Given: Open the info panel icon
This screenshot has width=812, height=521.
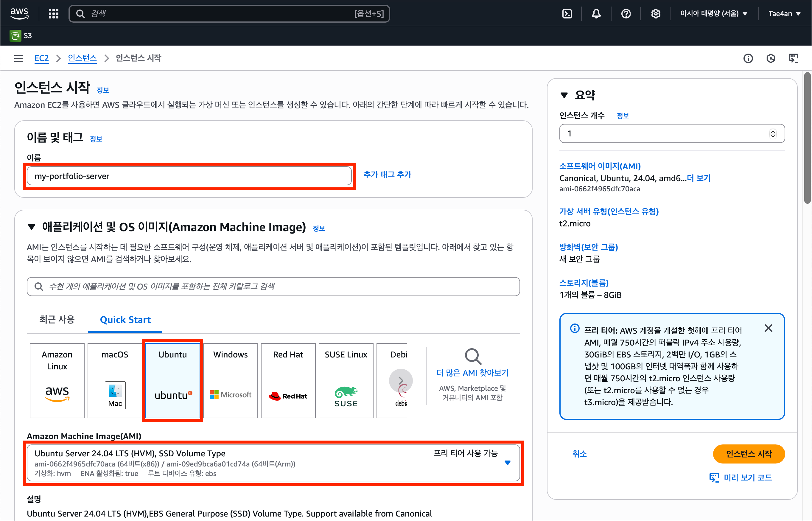Looking at the screenshot, I should click(x=748, y=58).
